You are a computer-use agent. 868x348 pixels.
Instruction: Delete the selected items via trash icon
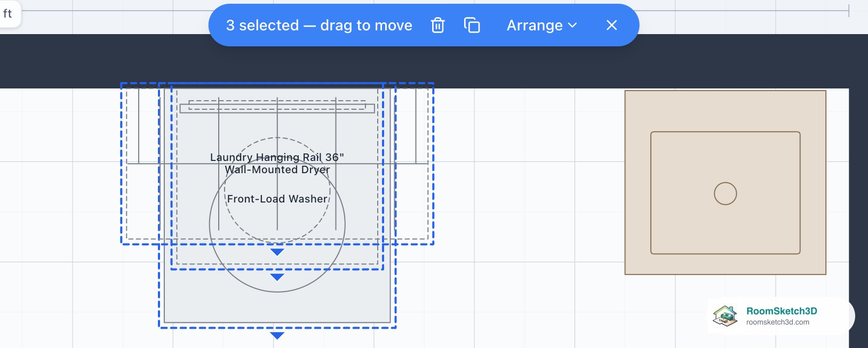tap(437, 25)
